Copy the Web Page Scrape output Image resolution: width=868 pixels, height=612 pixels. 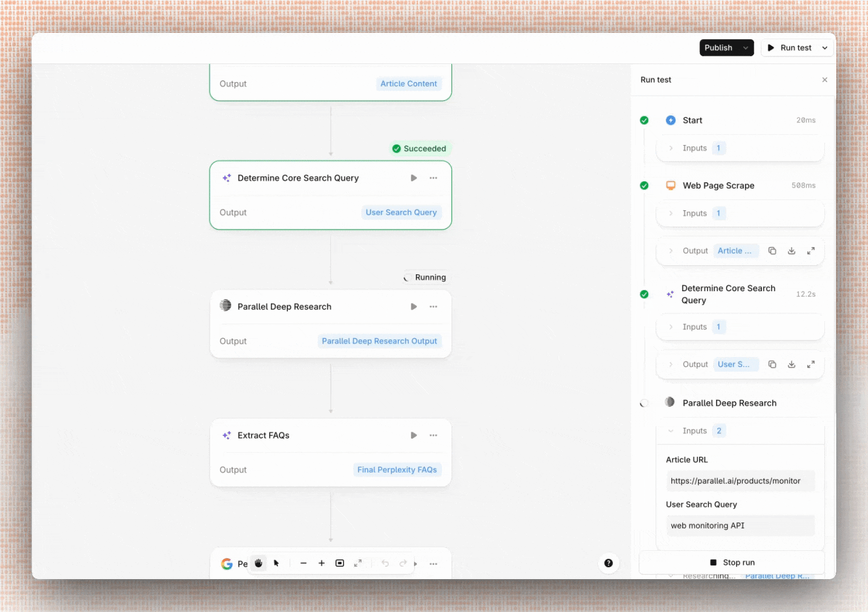click(772, 250)
